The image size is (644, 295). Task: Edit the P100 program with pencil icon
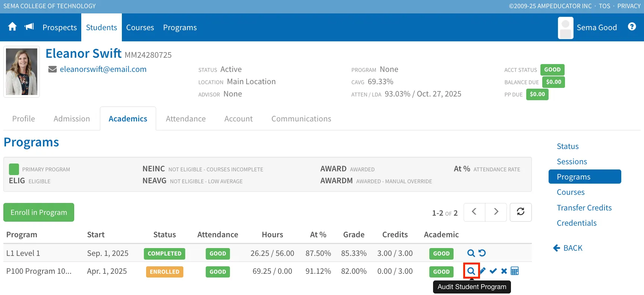pos(483,271)
